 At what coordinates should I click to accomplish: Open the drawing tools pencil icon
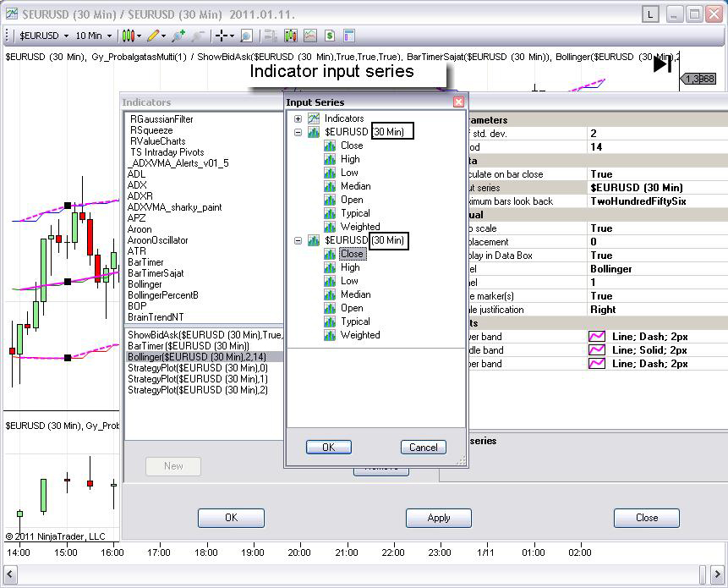pos(153,36)
